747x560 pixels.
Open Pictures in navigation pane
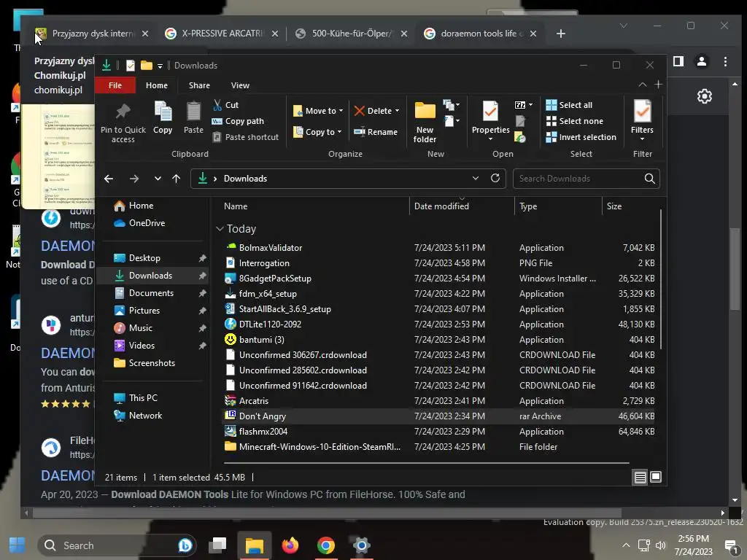(x=152, y=311)
